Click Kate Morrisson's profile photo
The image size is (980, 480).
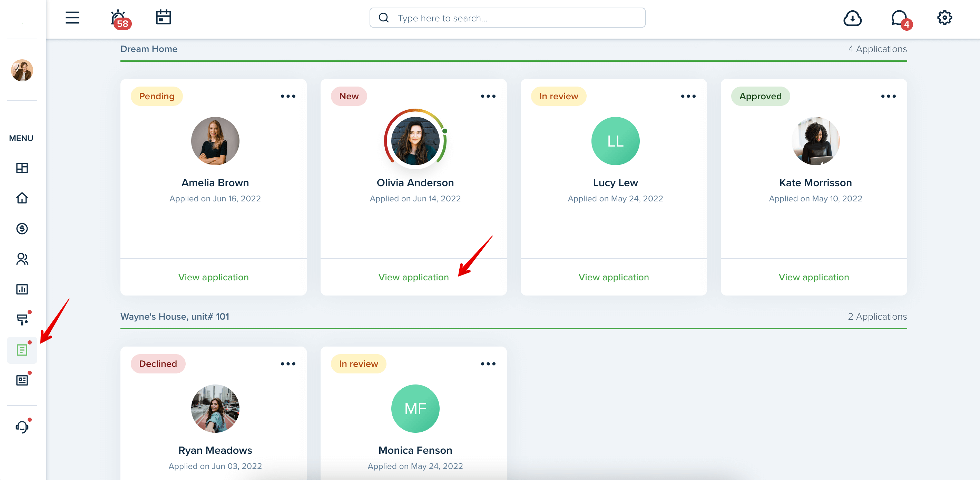815,141
